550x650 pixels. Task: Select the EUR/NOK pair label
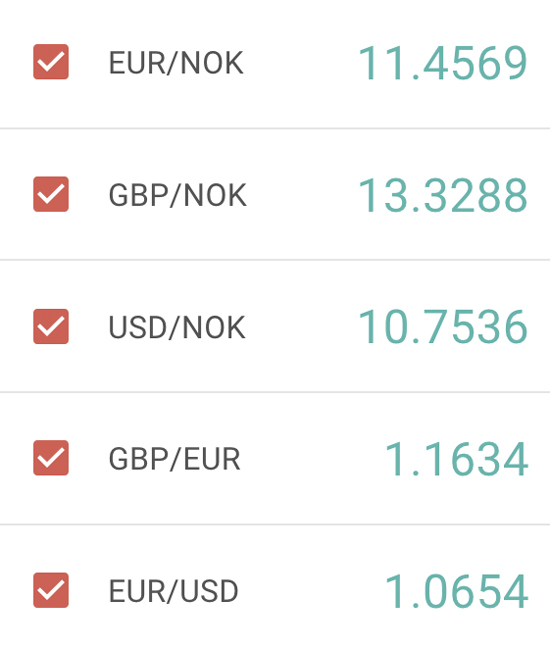point(176,63)
